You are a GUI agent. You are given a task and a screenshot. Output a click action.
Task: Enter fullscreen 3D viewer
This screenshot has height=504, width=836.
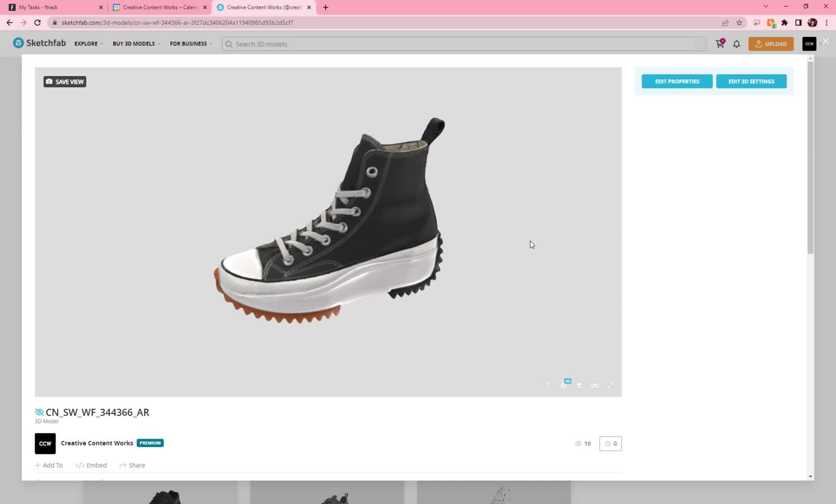click(610, 386)
